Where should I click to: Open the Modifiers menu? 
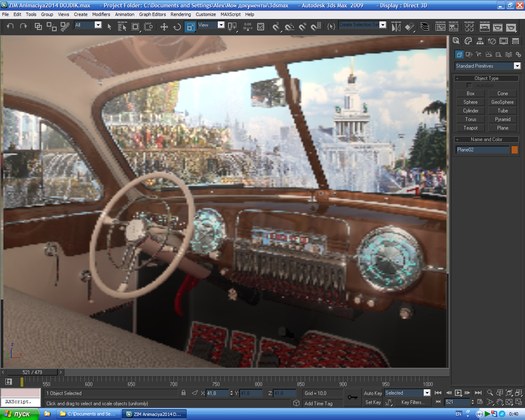coord(101,14)
